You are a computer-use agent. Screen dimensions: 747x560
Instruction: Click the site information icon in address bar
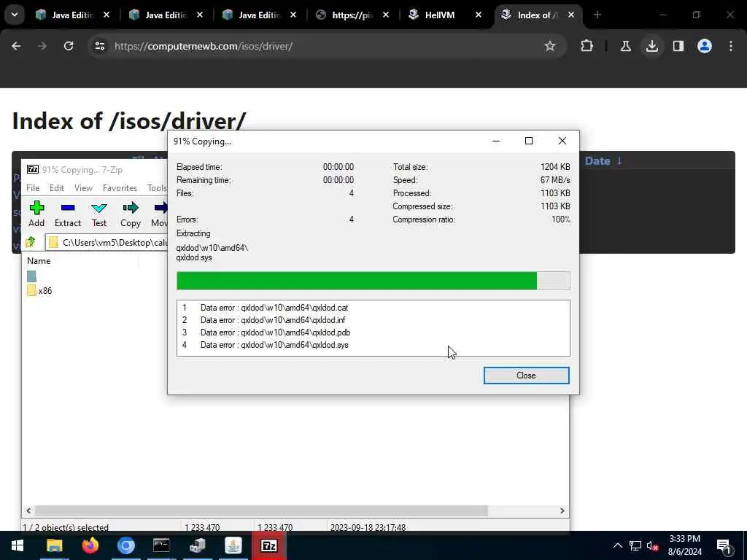point(99,46)
